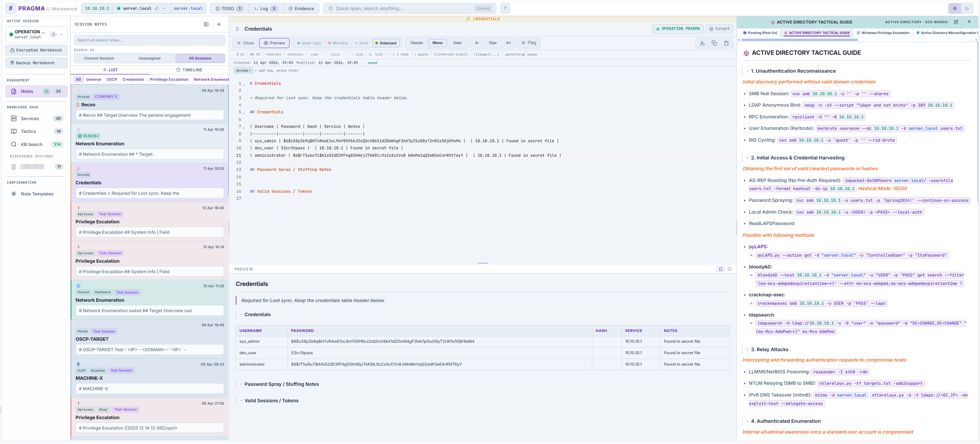The image size is (980, 444).
Task: Delete the Credentials note with trash icon
Action: tap(726, 43)
